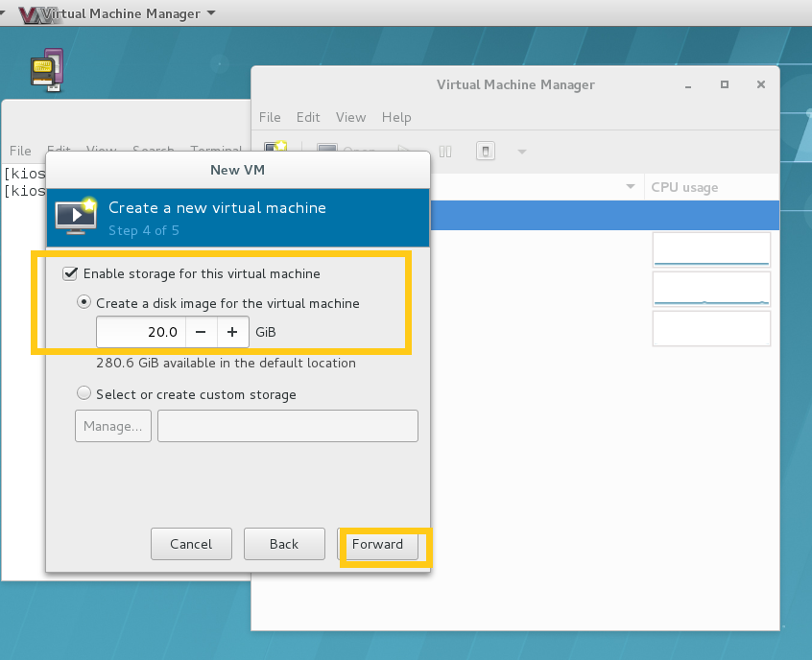Click the pause VM toolbar icon
Screen dimensions: 812x660
[x=445, y=152]
